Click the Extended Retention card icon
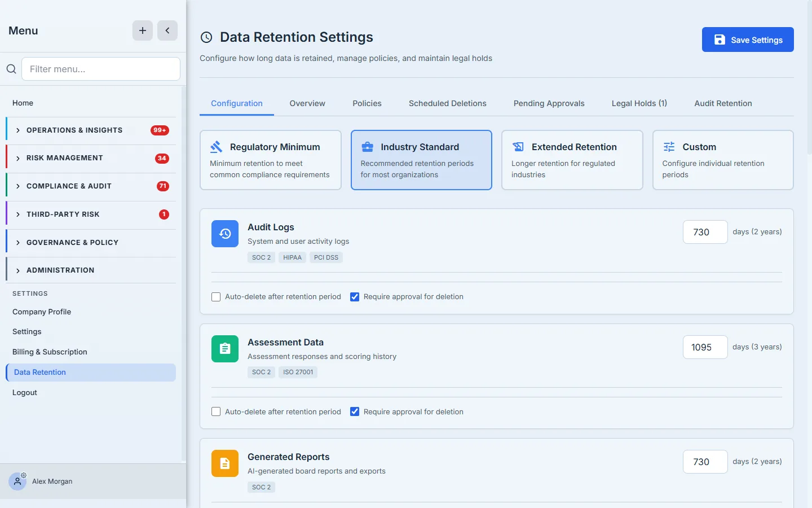Screen dimensions: 812x508 pyautogui.click(x=518, y=147)
